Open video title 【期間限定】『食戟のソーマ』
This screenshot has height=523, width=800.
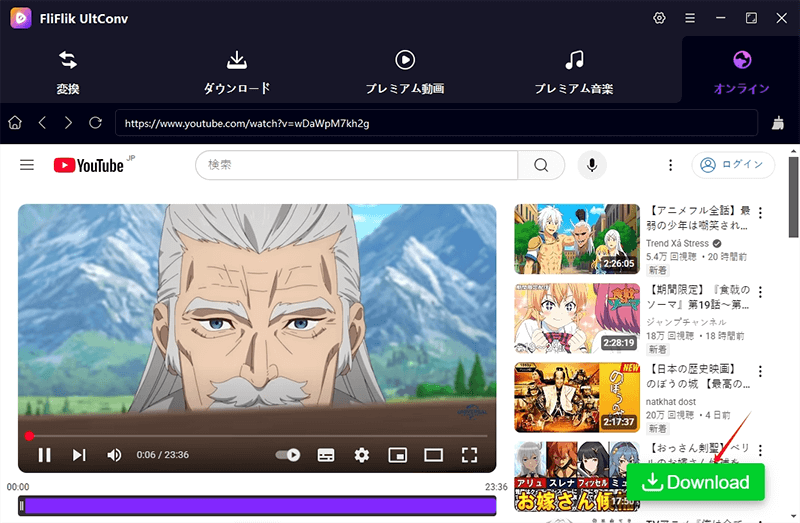coord(698,297)
